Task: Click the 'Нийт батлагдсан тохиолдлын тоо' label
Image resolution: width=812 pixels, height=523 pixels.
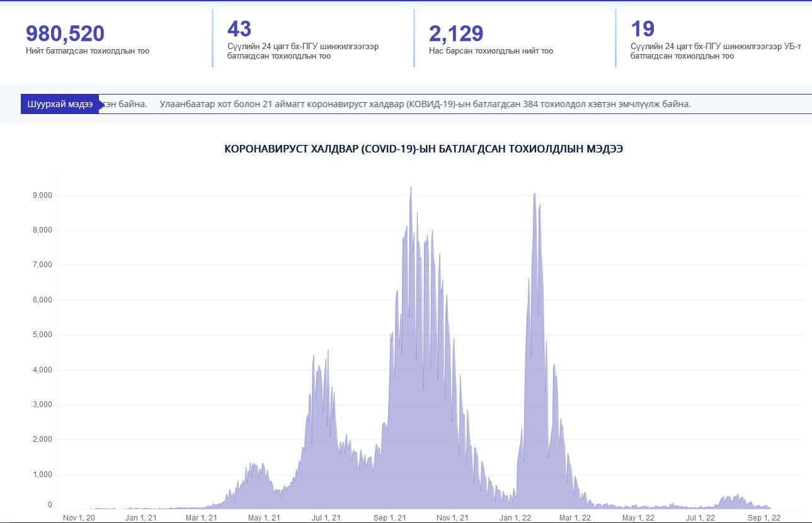Action: [88, 51]
